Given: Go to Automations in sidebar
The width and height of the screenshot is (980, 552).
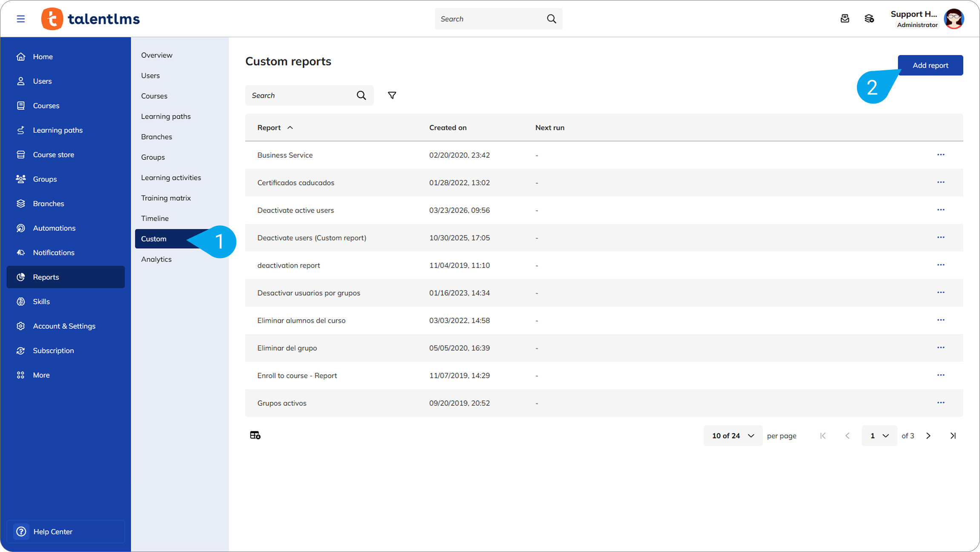Looking at the screenshot, I should coord(54,228).
